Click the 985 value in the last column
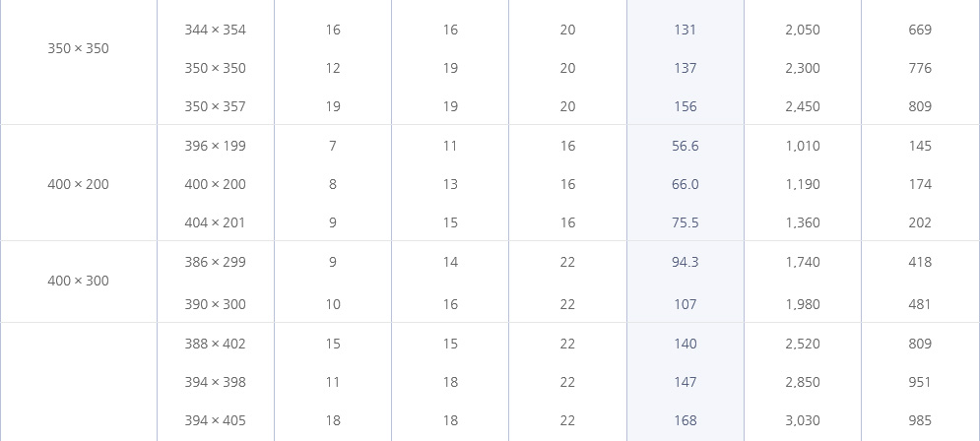Screen dimensions: 980x441 click(x=920, y=421)
